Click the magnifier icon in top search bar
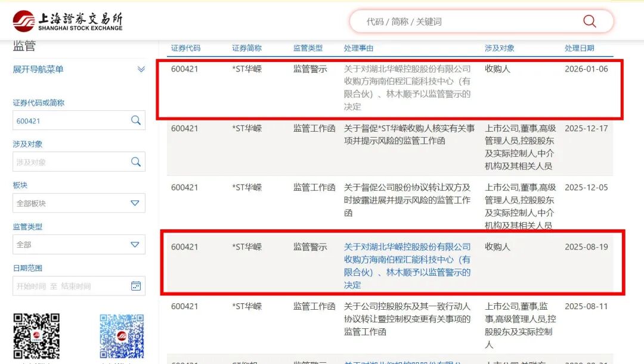The height and width of the screenshot is (364, 644). pyautogui.click(x=589, y=21)
